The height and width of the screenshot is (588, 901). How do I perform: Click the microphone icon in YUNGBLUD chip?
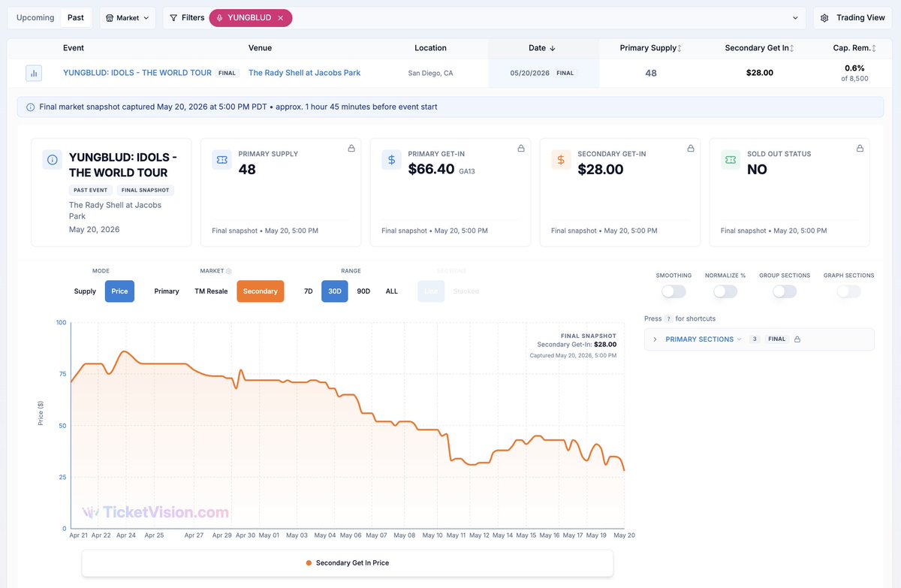click(220, 18)
